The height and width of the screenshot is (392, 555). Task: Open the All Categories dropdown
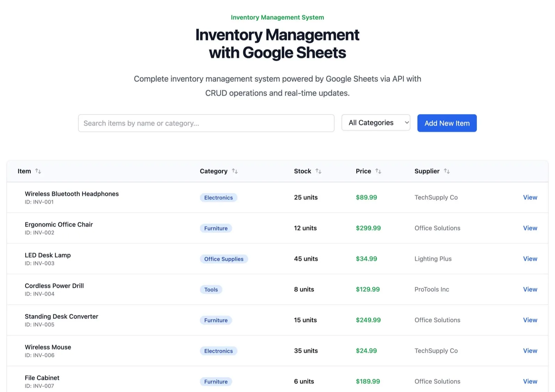tap(376, 122)
